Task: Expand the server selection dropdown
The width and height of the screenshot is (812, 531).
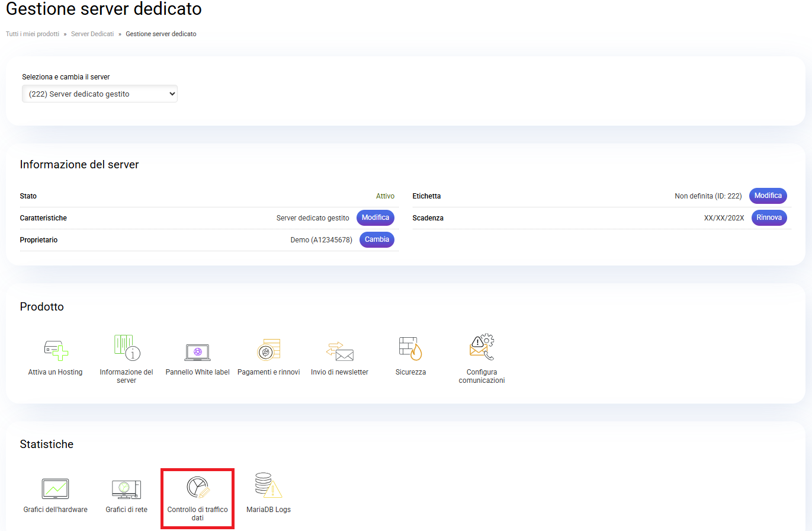Action: [x=100, y=94]
